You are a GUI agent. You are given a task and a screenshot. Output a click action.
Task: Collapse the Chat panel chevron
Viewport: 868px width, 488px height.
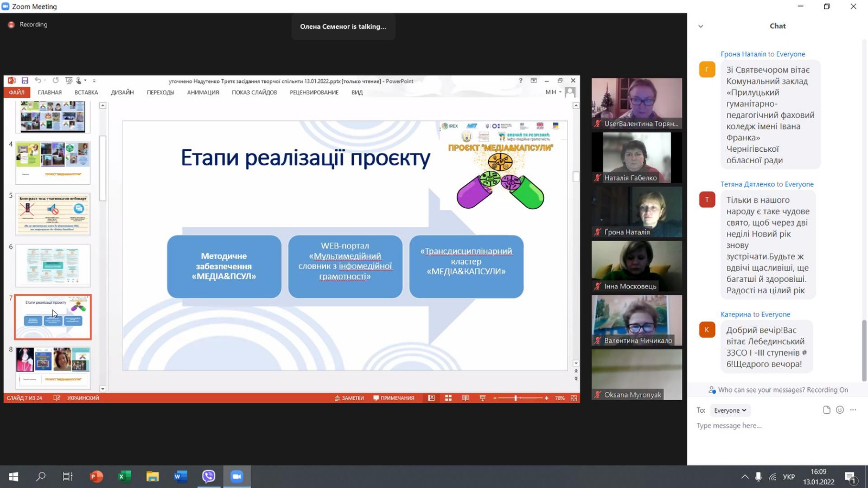pos(700,26)
